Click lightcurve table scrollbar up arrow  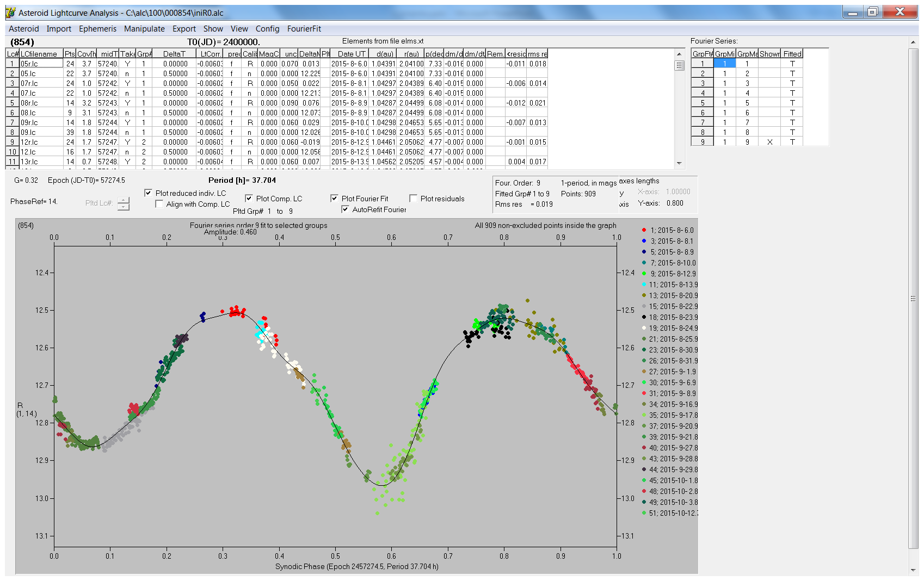(679, 53)
